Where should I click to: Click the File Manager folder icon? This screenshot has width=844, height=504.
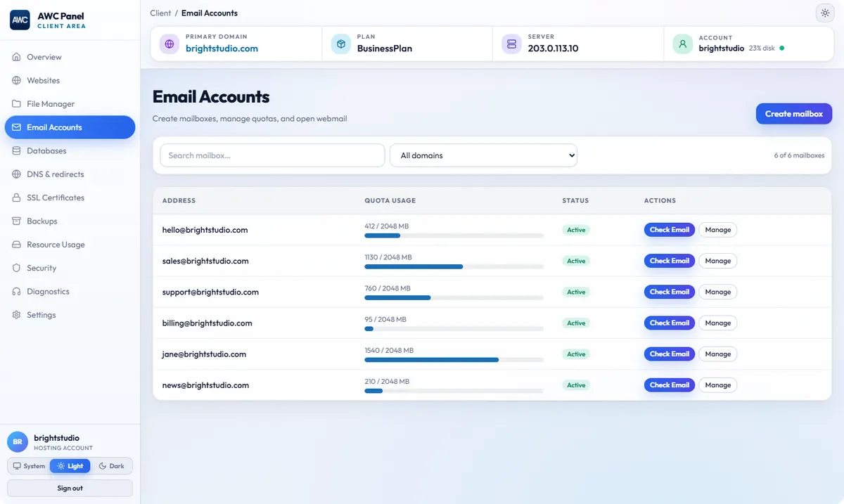click(17, 104)
